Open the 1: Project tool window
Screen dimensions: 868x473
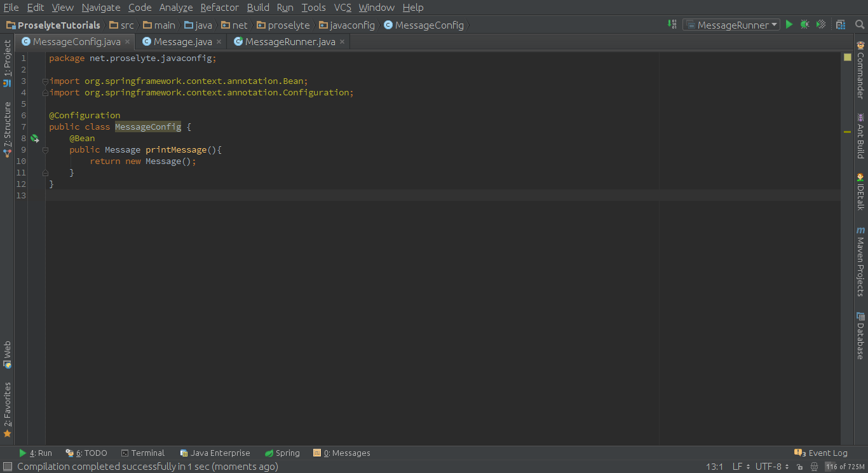tap(7, 64)
